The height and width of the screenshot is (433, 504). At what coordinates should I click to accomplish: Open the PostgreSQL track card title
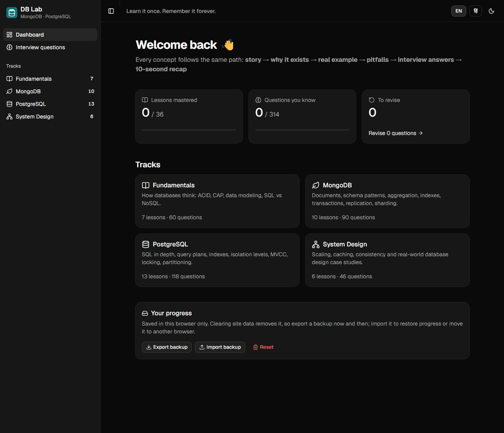pos(170,244)
